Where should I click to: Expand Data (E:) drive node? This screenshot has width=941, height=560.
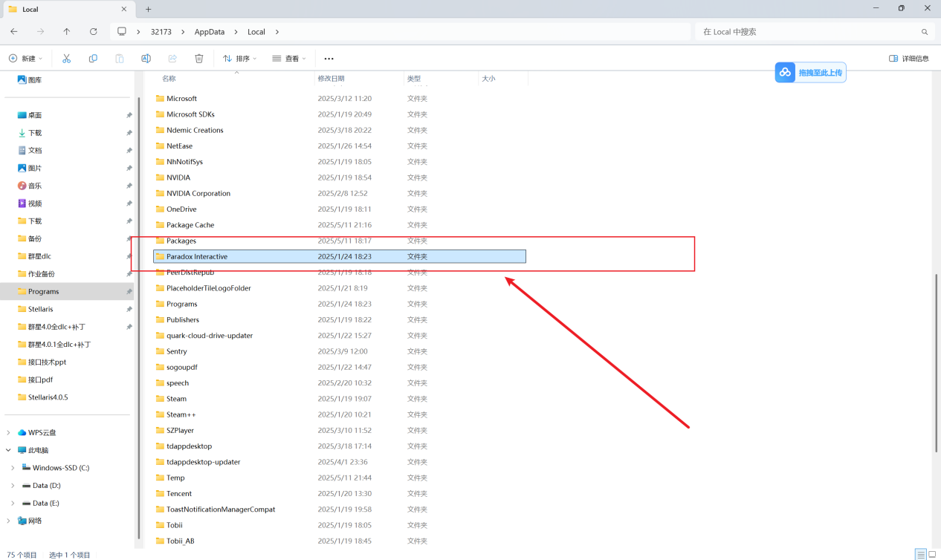point(13,503)
